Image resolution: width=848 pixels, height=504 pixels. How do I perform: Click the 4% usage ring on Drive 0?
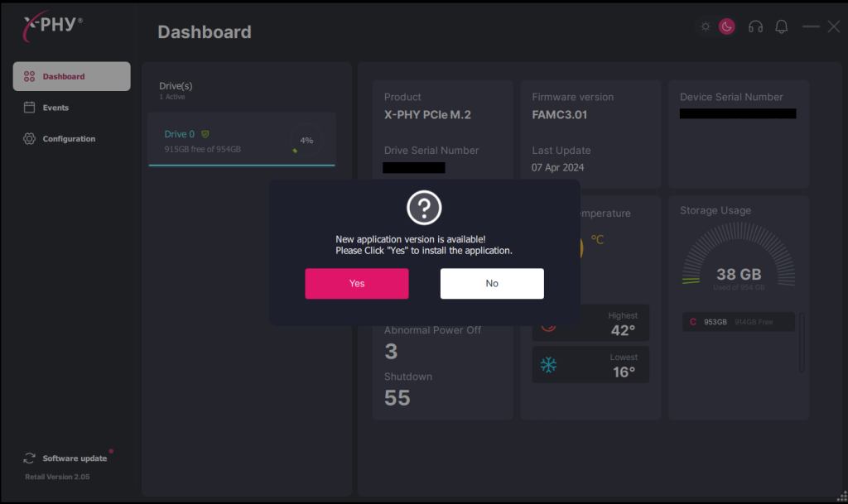tap(306, 141)
